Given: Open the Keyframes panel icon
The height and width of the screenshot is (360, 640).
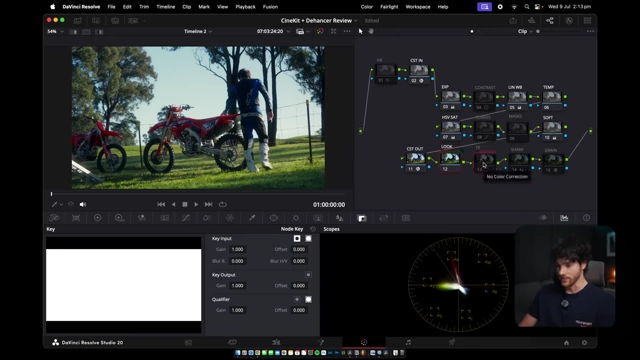Looking at the screenshot, I should 543,218.
